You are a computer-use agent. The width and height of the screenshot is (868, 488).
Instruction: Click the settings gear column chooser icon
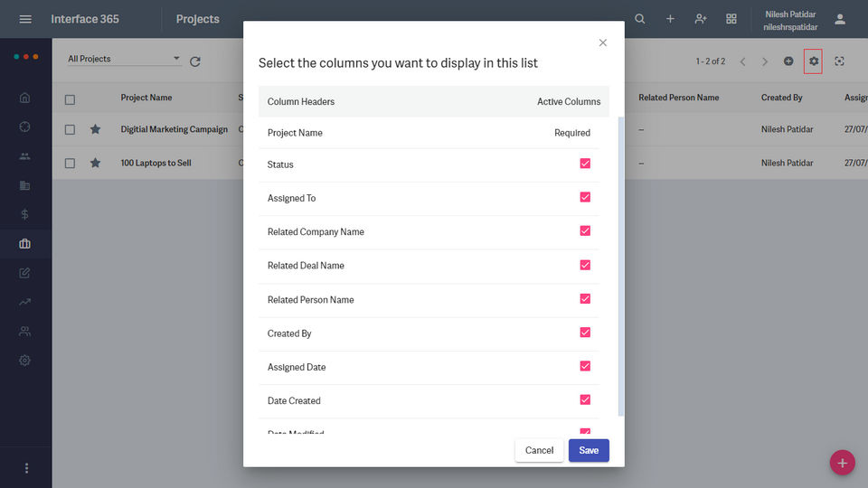(x=814, y=61)
